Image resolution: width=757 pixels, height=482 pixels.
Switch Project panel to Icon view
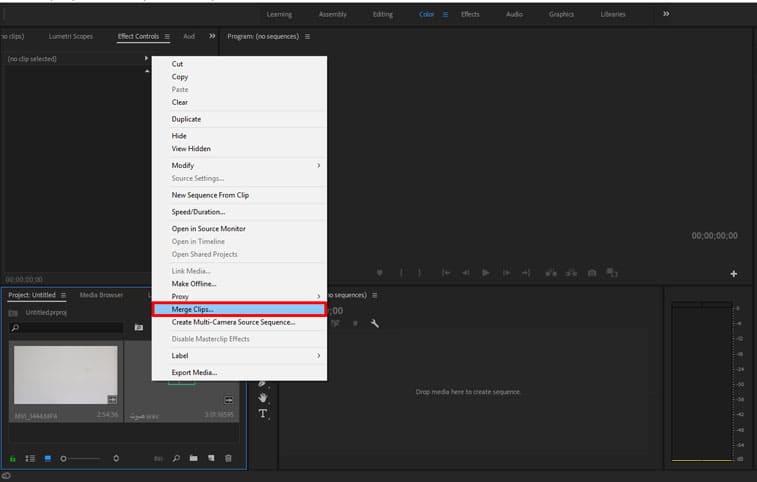pos(48,458)
